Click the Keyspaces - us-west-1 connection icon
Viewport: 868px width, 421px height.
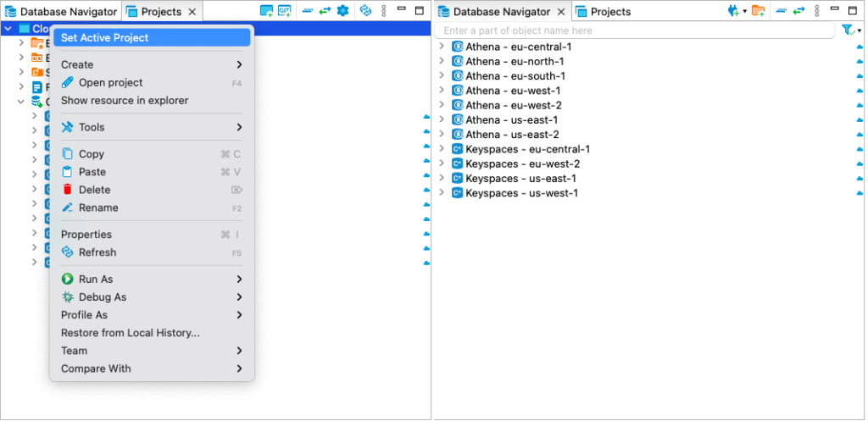tap(457, 193)
